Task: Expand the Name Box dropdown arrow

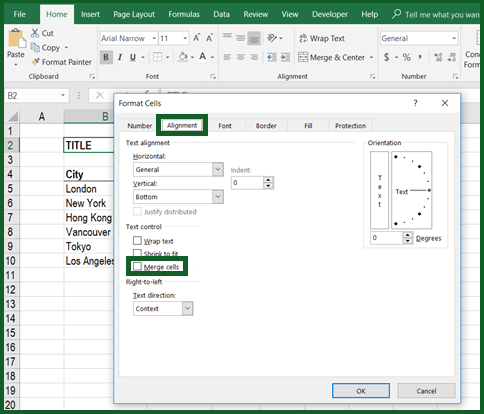Action: [63, 96]
